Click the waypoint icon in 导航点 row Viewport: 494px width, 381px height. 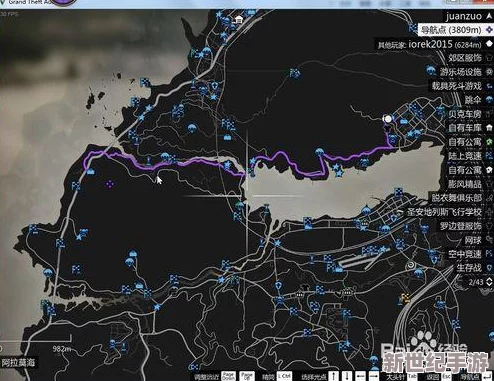click(489, 30)
